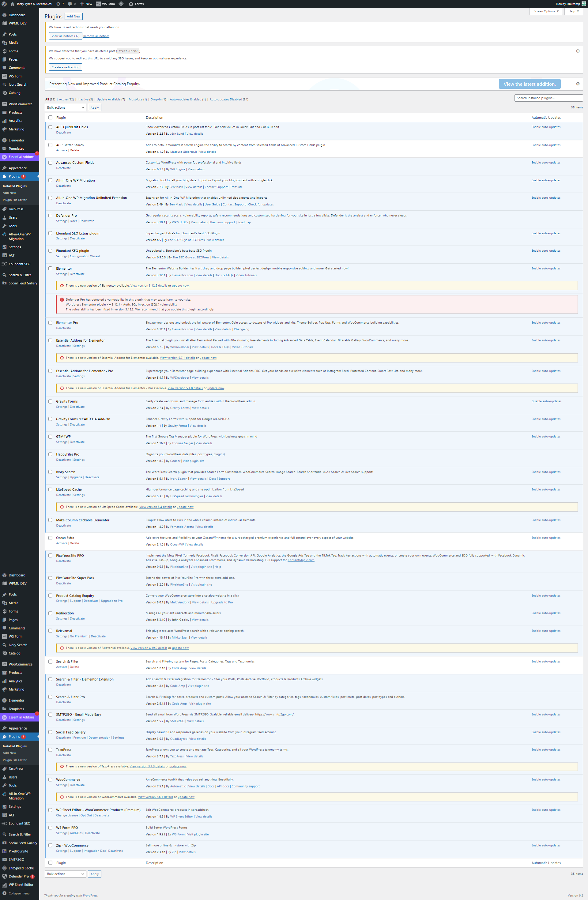Select the Gravity Forms plugin checkbox
588x901 pixels.
[50, 401]
